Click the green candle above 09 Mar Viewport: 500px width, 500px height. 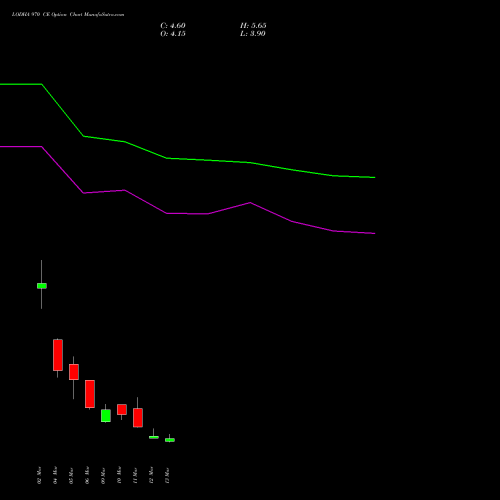pyautogui.click(x=106, y=416)
